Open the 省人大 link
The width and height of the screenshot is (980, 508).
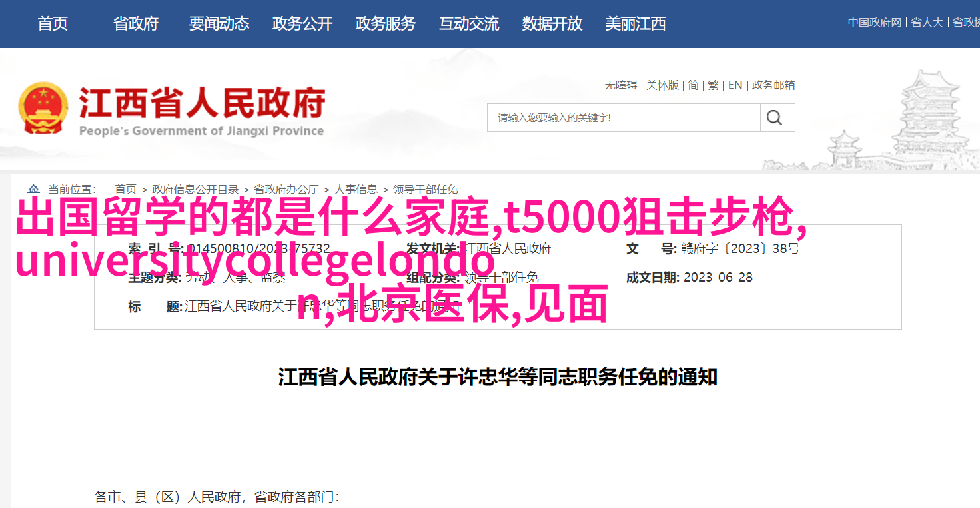(x=927, y=23)
